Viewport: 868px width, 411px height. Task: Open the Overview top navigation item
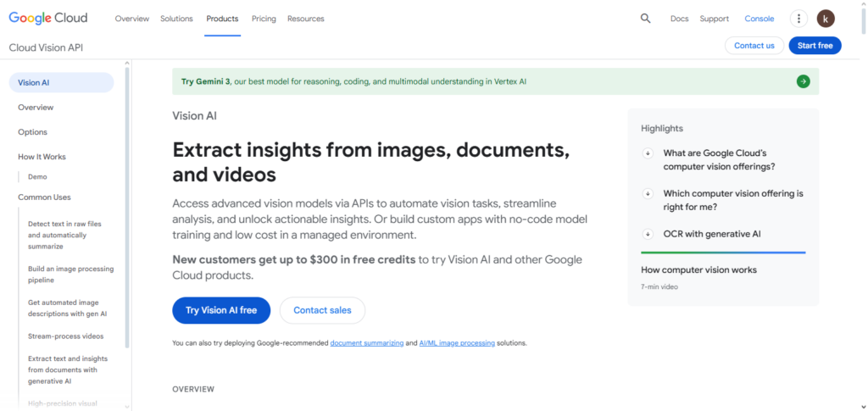pyautogui.click(x=131, y=19)
